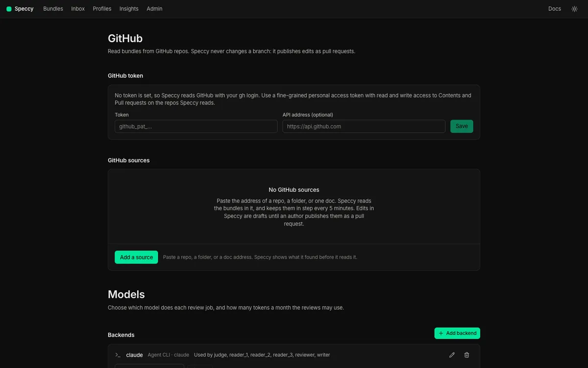This screenshot has width=588, height=368.
Task: Click the Add a source button
Action: 136,257
